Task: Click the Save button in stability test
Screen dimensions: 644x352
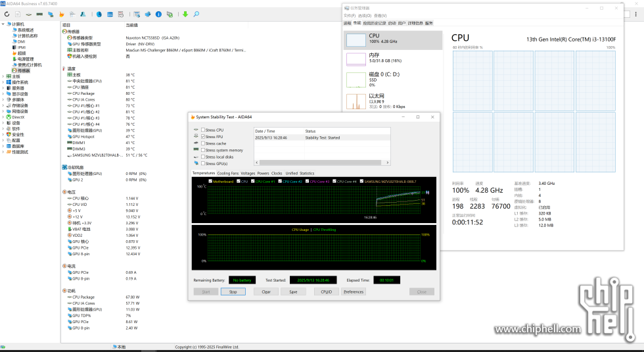Action: [293, 291]
